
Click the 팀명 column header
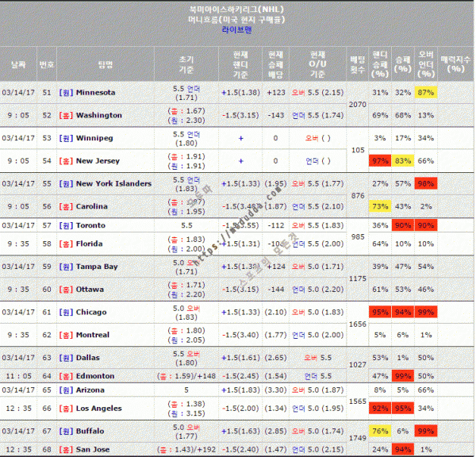pyautogui.click(x=106, y=64)
